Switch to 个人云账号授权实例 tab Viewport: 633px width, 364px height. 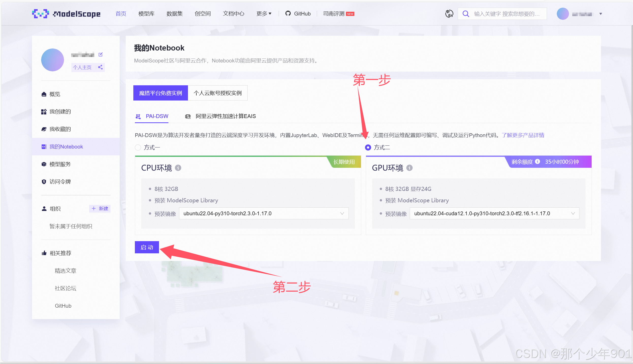pyautogui.click(x=218, y=93)
